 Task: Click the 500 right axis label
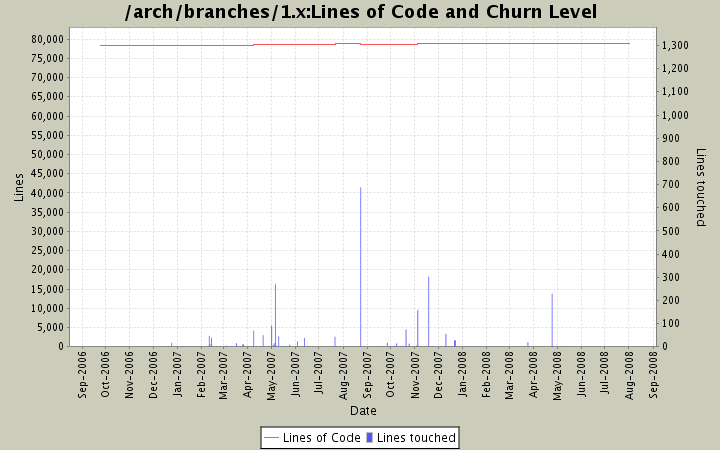click(670, 231)
